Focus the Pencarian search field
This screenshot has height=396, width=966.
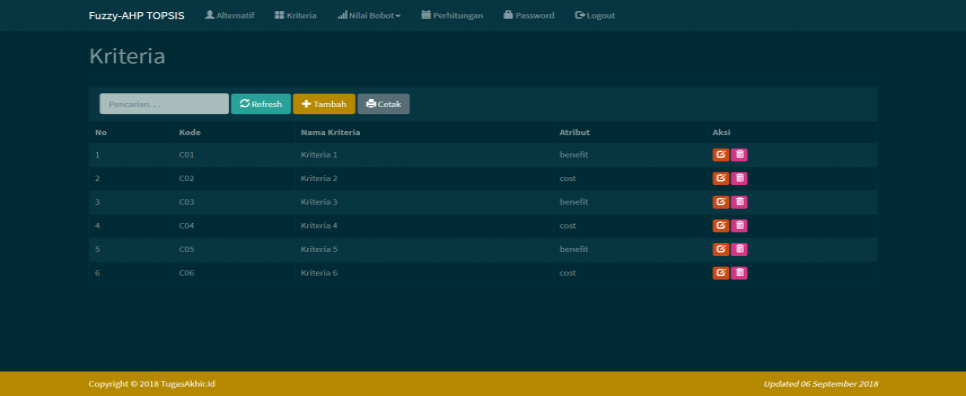164,104
